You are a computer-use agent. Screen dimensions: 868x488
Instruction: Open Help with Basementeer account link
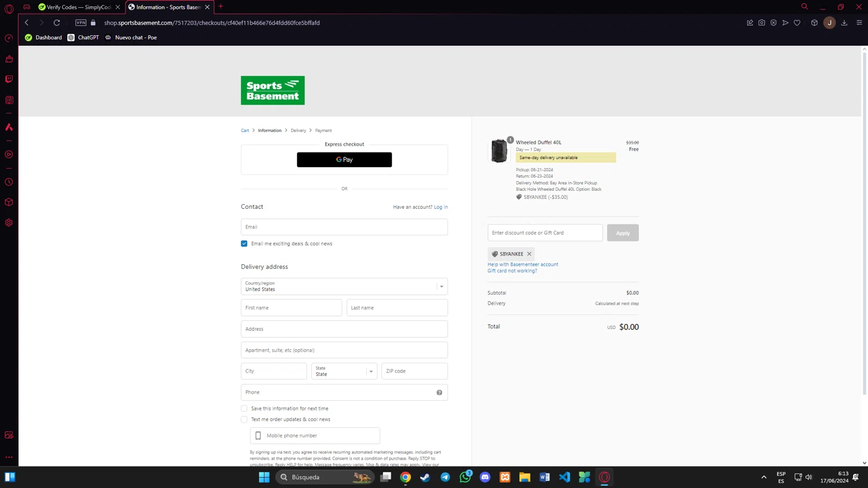[523, 264]
